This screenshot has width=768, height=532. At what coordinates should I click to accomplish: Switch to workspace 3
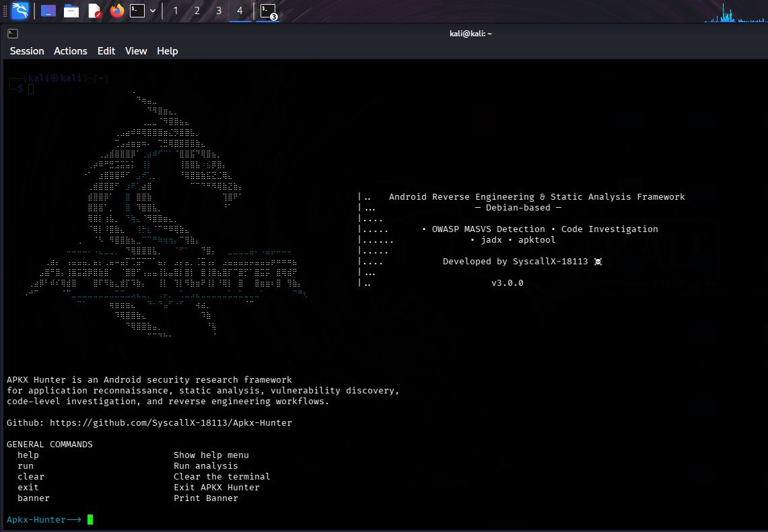click(219, 11)
